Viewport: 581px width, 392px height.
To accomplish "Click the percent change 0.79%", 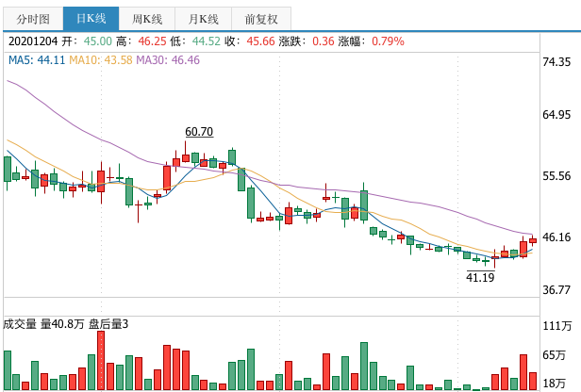I will click(388, 41).
